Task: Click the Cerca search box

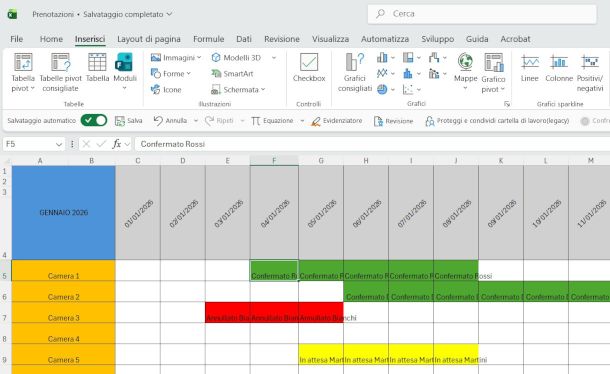Action: (482, 14)
